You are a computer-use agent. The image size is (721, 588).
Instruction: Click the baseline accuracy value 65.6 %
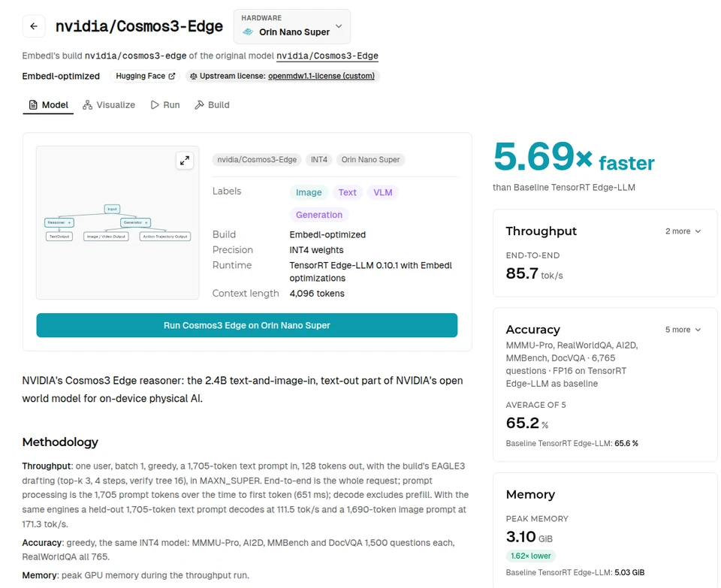pos(626,443)
